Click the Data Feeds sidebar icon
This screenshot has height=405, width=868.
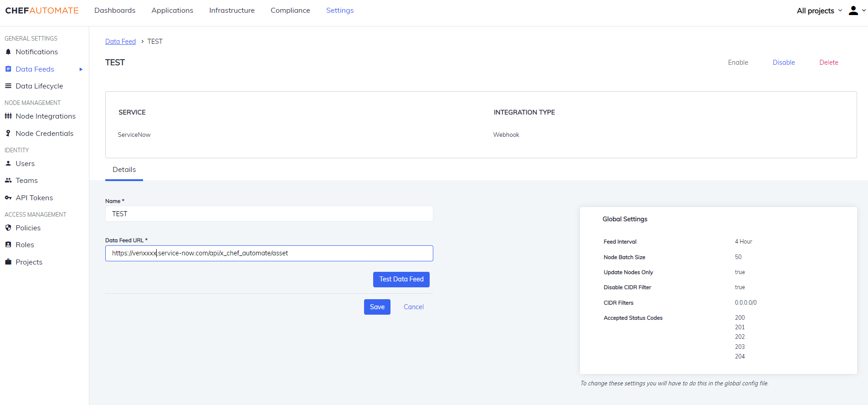point(8,69)
